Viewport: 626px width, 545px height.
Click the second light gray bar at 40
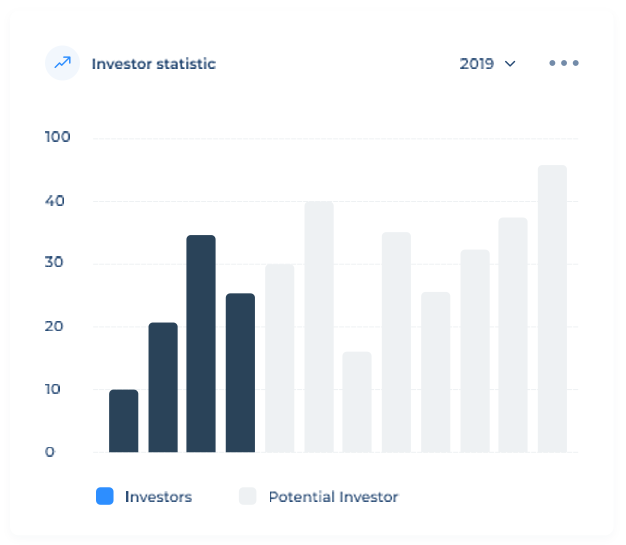tap(319, 326)
